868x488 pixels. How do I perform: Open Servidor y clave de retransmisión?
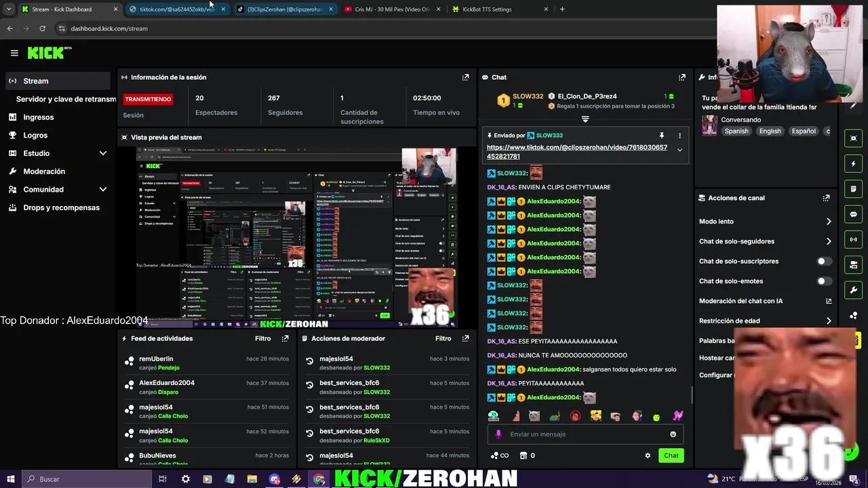[x=66, y=99]
